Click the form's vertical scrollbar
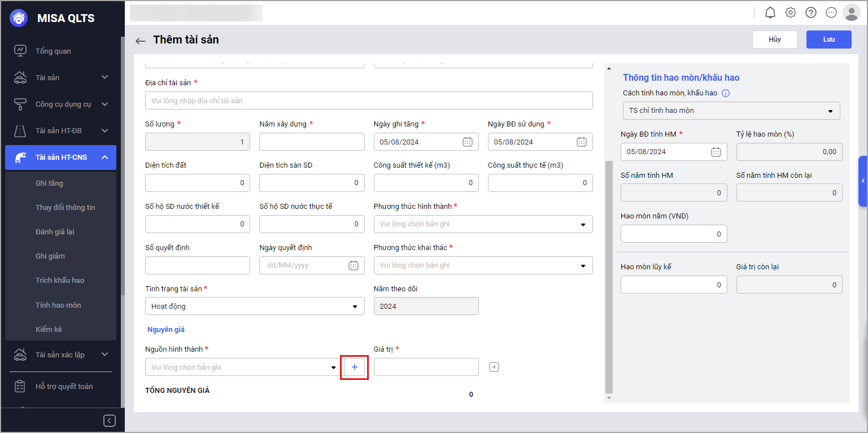This screenshot has width=868, height=433. (x=608, y=277)
